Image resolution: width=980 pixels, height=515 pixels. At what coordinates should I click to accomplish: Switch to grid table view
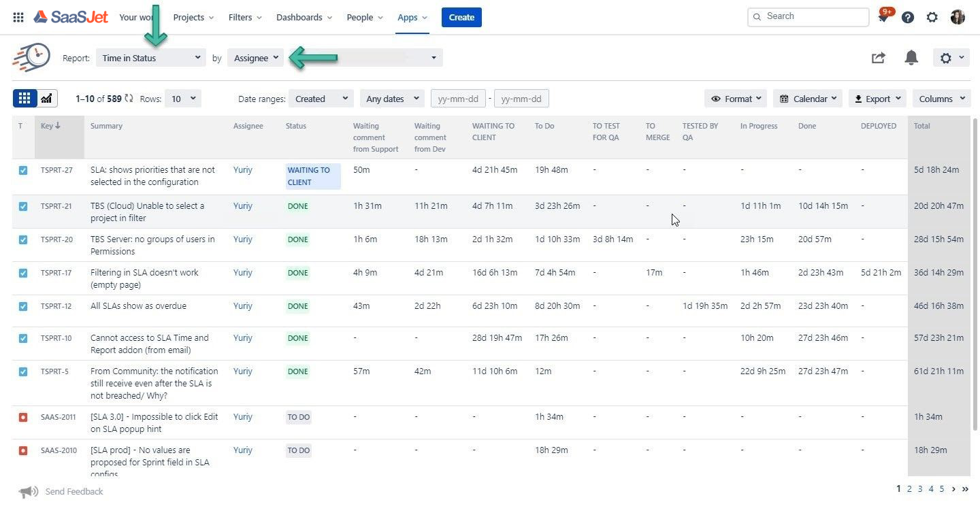pos(24,99)
